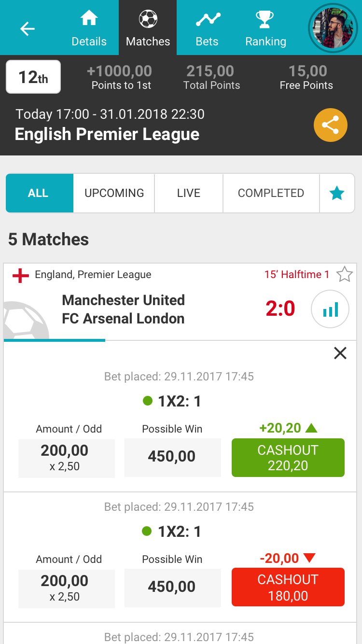Image resolution: width=362 pixels, height=644 pixels.
Task: Filter matches by favorites star
Action: click(337, 194)
